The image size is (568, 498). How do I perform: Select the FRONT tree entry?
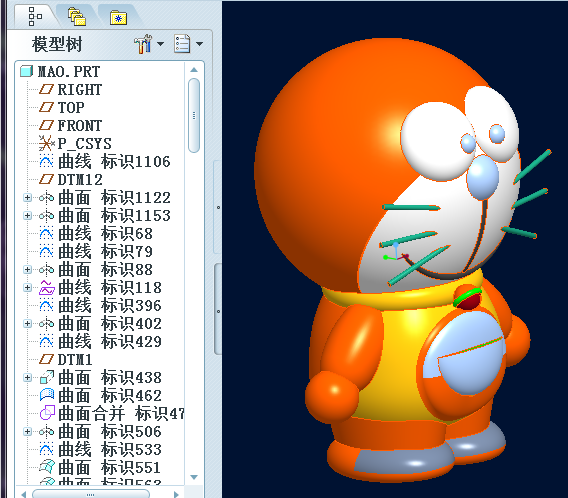(x=80, y=126)
